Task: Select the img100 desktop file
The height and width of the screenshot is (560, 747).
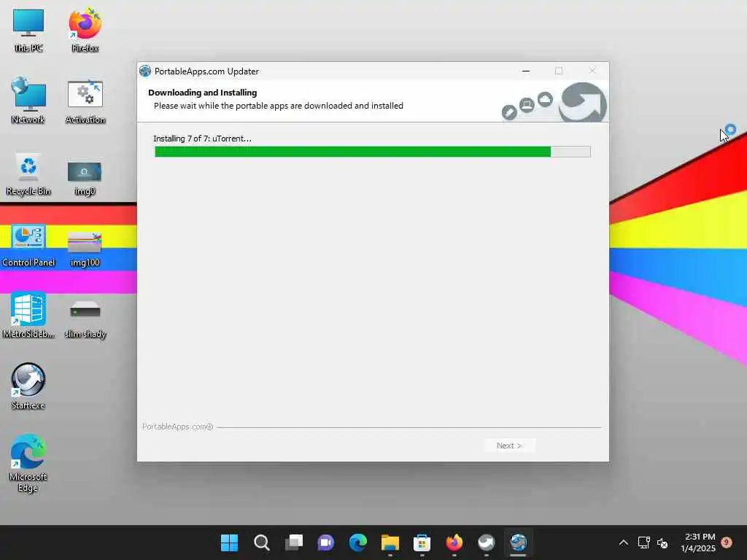Action: tap(85, 249)
